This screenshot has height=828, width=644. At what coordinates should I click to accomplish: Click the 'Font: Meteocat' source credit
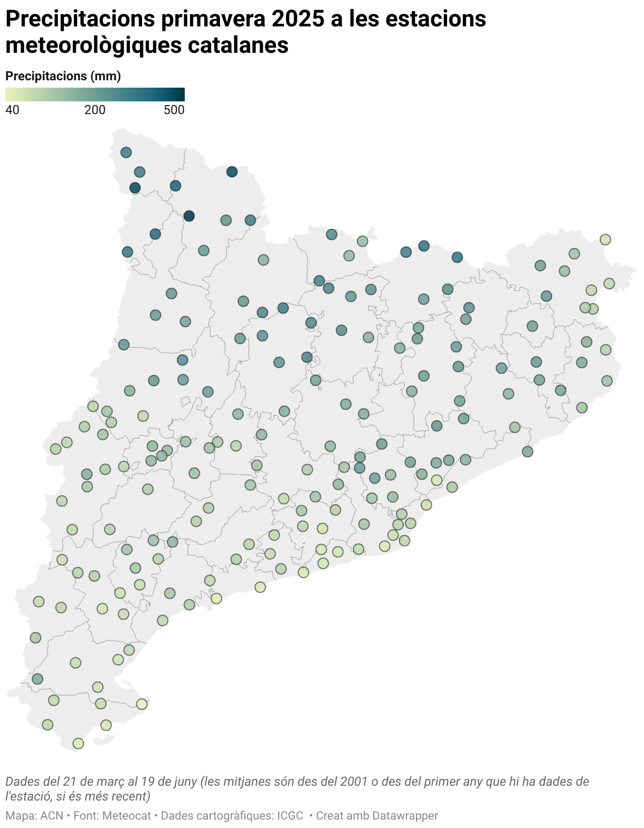[112, 816]
